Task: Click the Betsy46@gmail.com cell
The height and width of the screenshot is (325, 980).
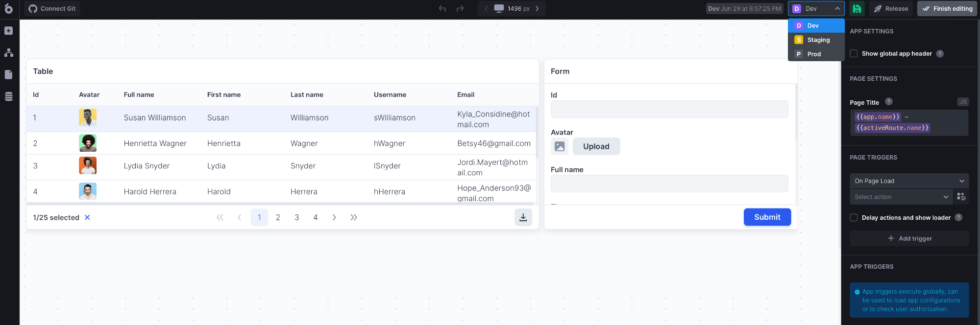Action: coord(494,143)
